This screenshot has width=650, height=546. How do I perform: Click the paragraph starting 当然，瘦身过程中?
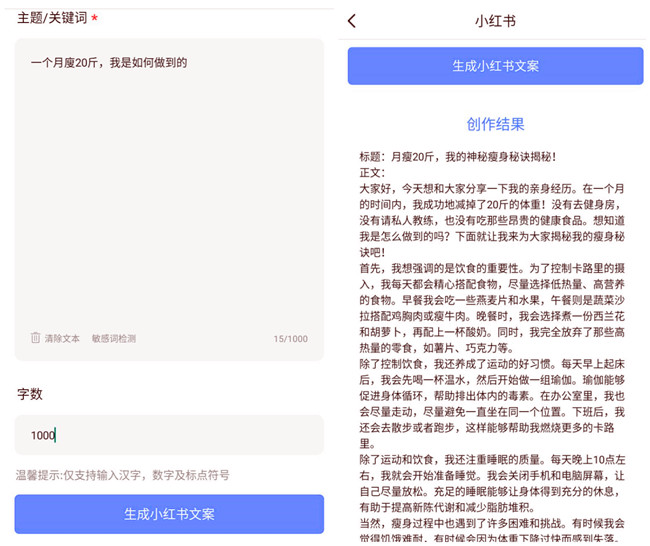pyautogui.click(x=492, y=531)
